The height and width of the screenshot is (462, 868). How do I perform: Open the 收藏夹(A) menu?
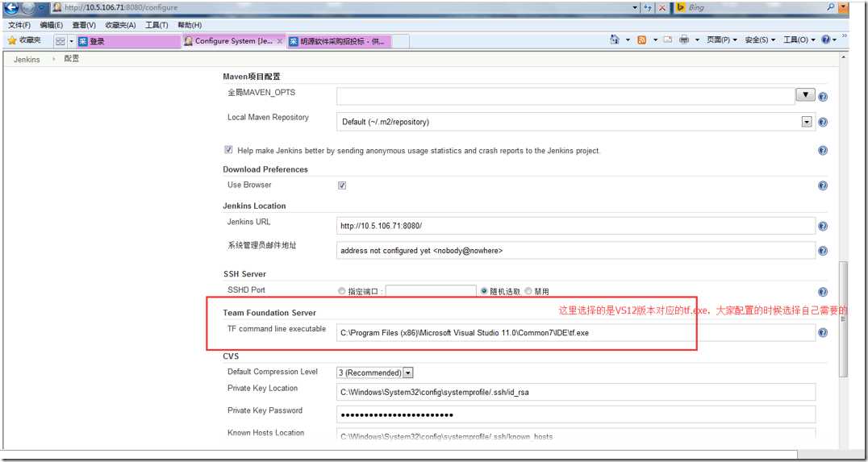(x=120, y=26)
